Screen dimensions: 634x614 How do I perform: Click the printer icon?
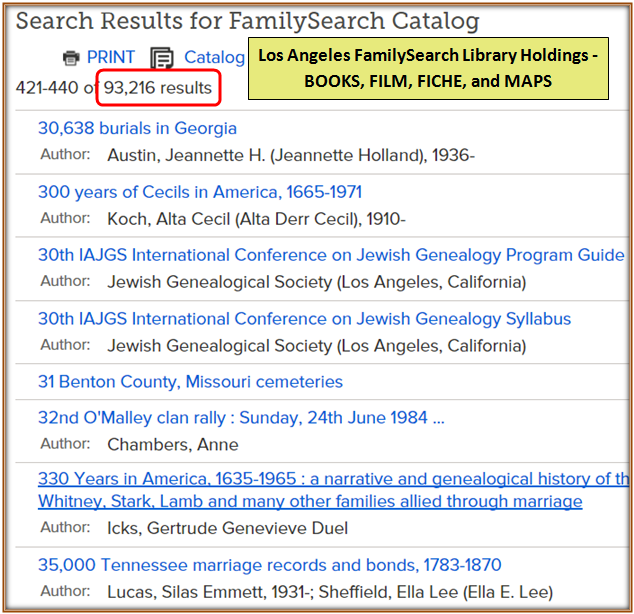click(71, 58)
